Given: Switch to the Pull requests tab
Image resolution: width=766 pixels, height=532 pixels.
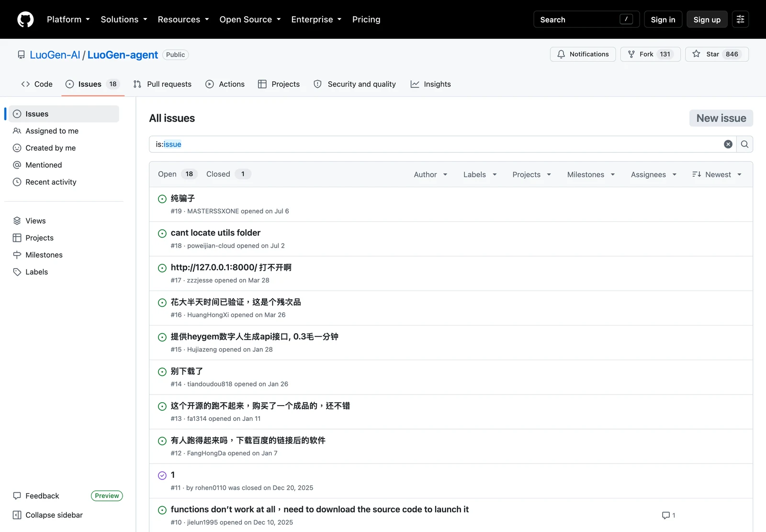Looking at the screenshot, I should 162,84.
